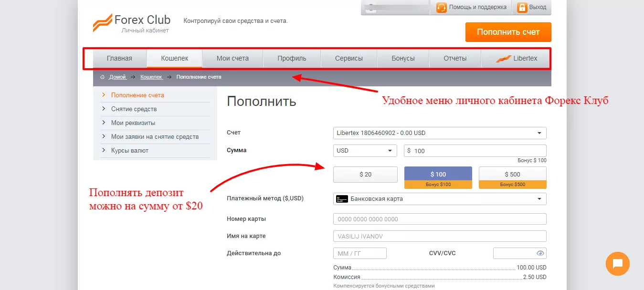Click the home icon in breadcrumbs
Screen dimensions: 644x290
(x=102, y=77)
